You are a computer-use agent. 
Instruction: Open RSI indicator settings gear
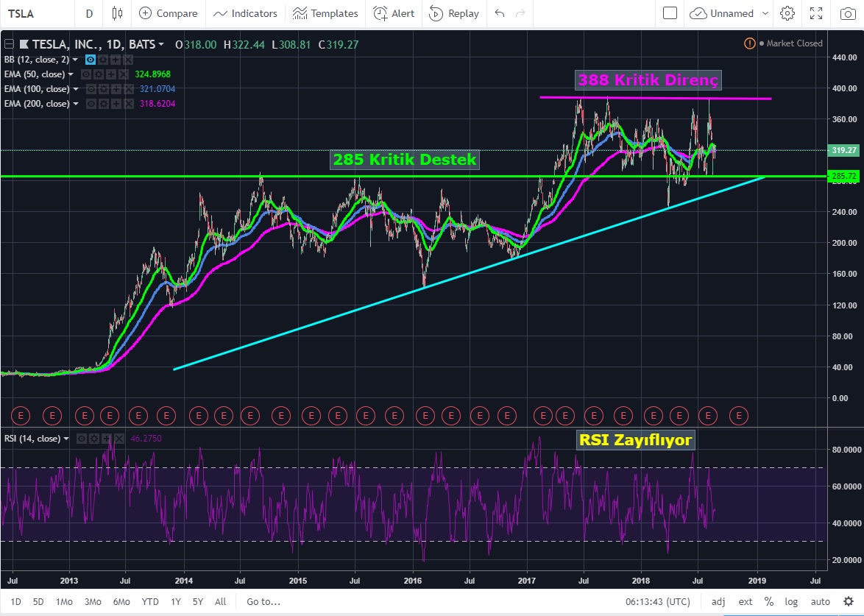94,439
